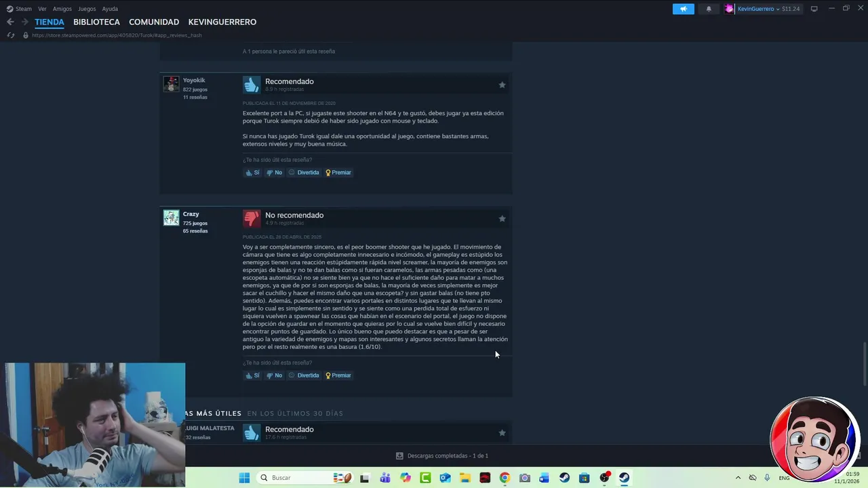Viewport: 868px width, 488px height.
Task: Click '65 reseñas' under Crazy
Action: pyautogui.click(x=195, y=230)
